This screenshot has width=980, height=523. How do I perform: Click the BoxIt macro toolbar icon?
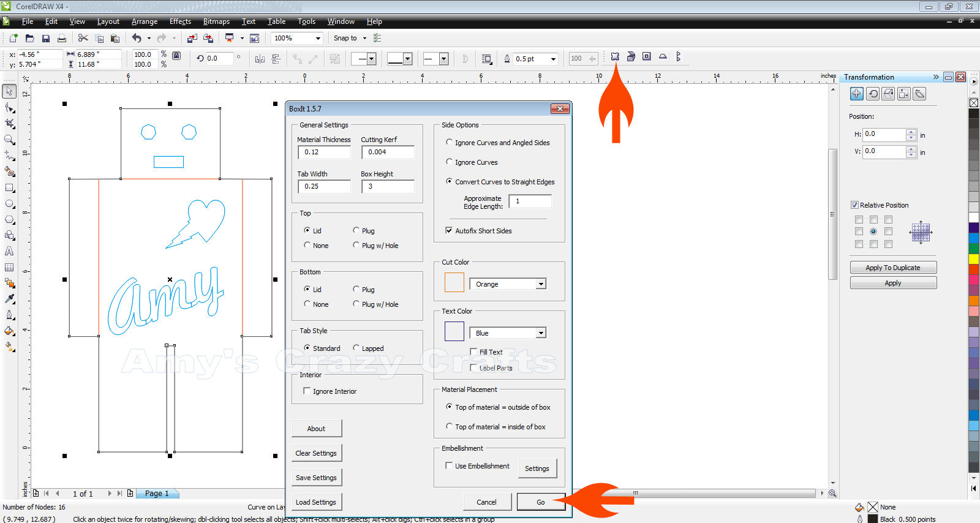[615, 56]
